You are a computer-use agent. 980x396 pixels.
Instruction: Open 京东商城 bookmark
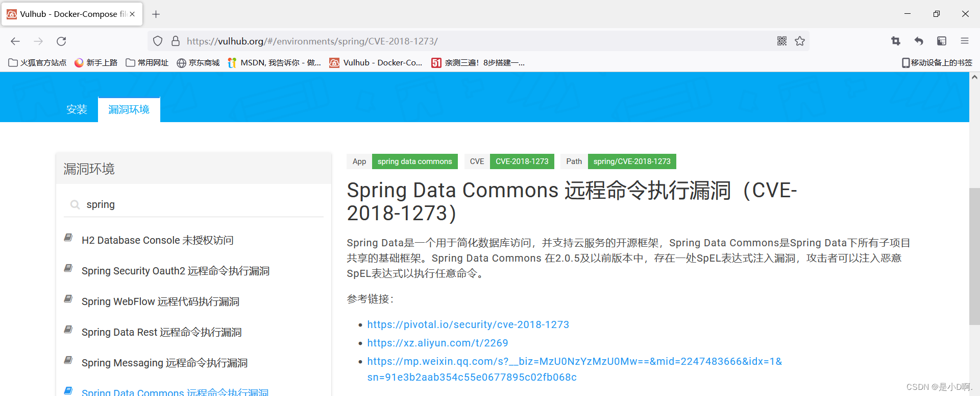[198, 63]
